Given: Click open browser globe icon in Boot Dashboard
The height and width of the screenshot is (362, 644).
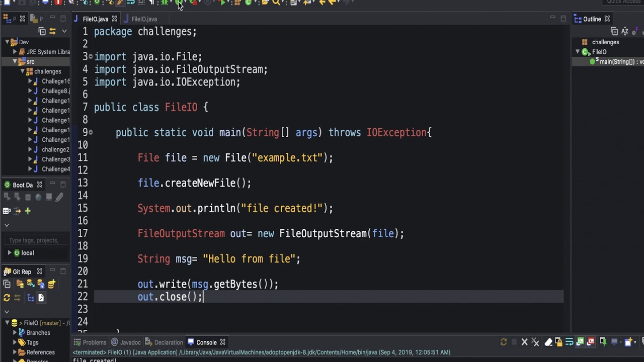Looking at the screenshot, I should tap(38, 198).
